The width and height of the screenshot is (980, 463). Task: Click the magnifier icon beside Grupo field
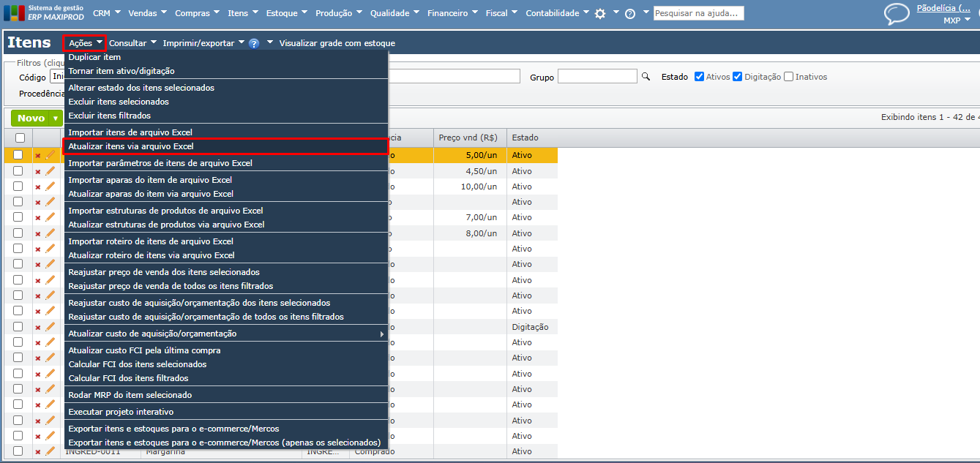[x=646, y=77]
